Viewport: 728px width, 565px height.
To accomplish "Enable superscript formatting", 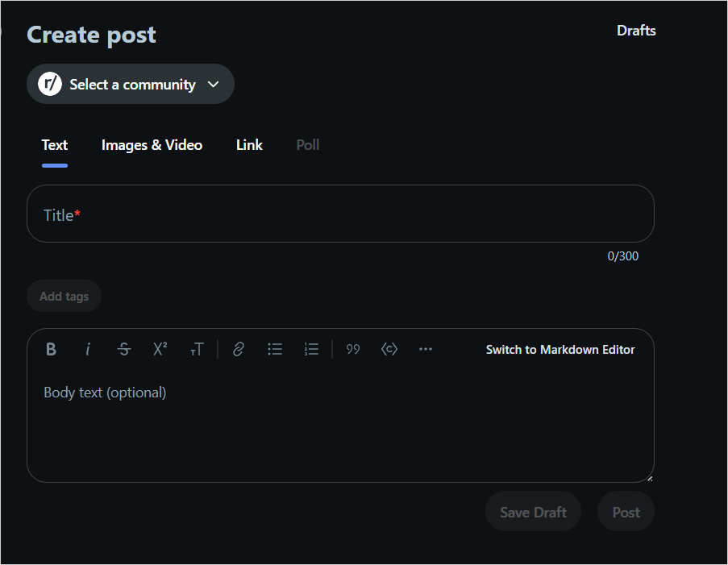I will click(160, 349).
